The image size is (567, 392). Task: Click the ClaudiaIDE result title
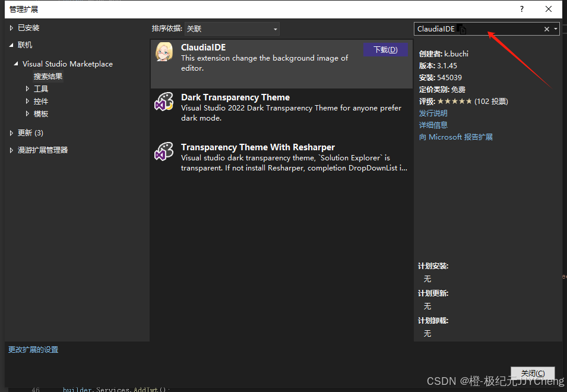[x=203, y=48]
